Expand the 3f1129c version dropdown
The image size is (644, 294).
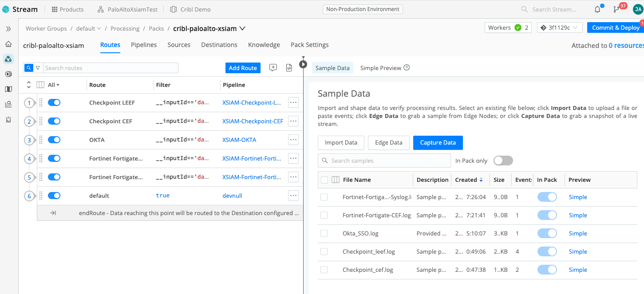559,27
